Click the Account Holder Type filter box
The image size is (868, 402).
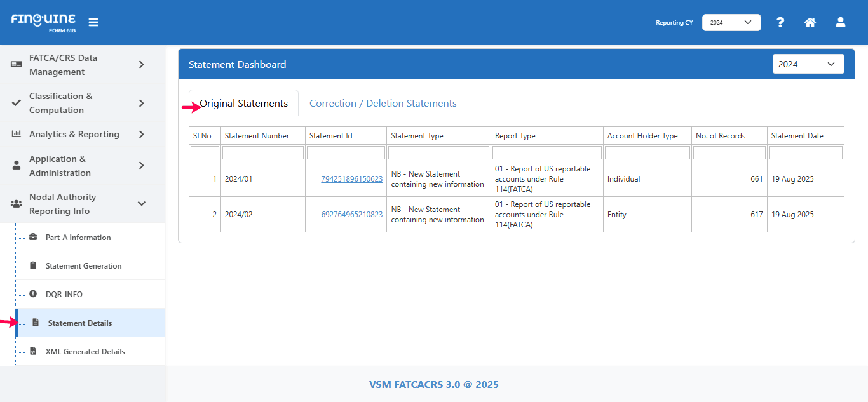pyautogui.click(x=647, y=153)
